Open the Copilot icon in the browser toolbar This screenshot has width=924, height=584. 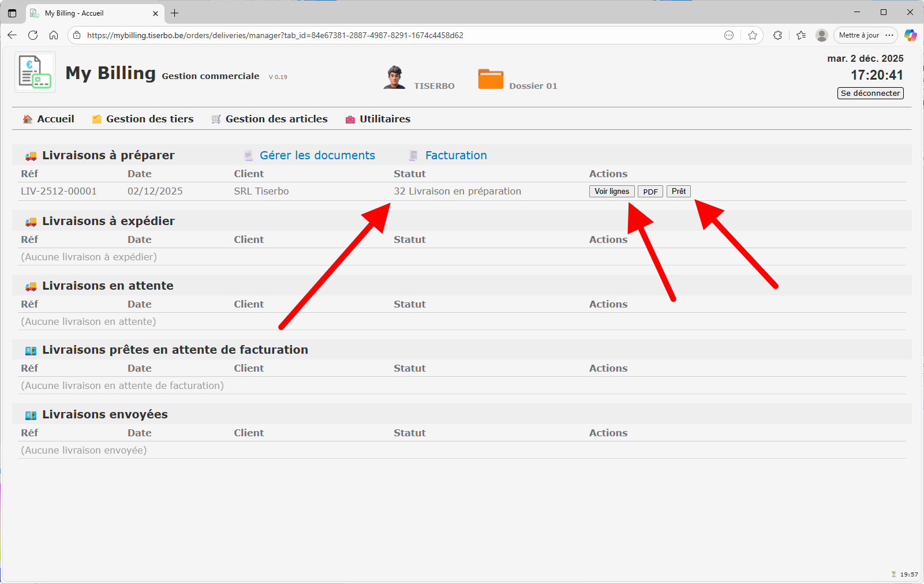coord(911,35)
